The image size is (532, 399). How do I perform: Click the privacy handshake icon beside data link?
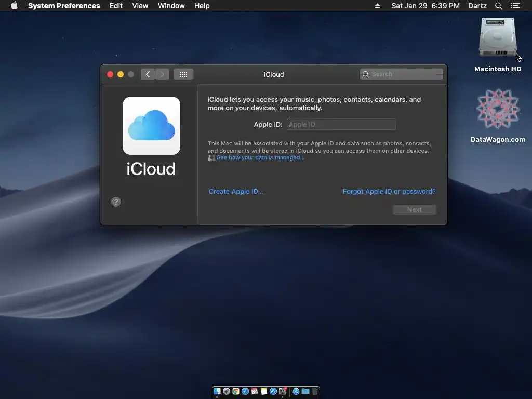click(211, 158)
